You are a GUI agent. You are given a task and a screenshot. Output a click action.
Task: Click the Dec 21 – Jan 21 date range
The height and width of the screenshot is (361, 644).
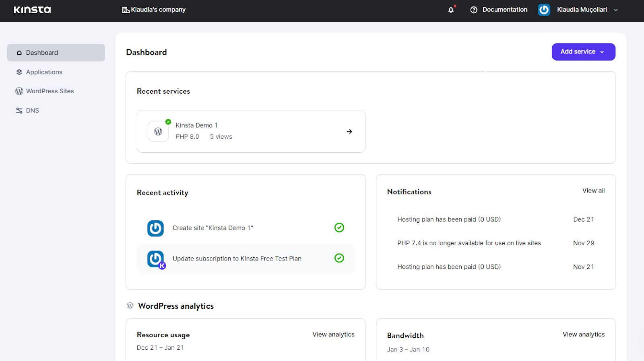[x=160, y=348]
